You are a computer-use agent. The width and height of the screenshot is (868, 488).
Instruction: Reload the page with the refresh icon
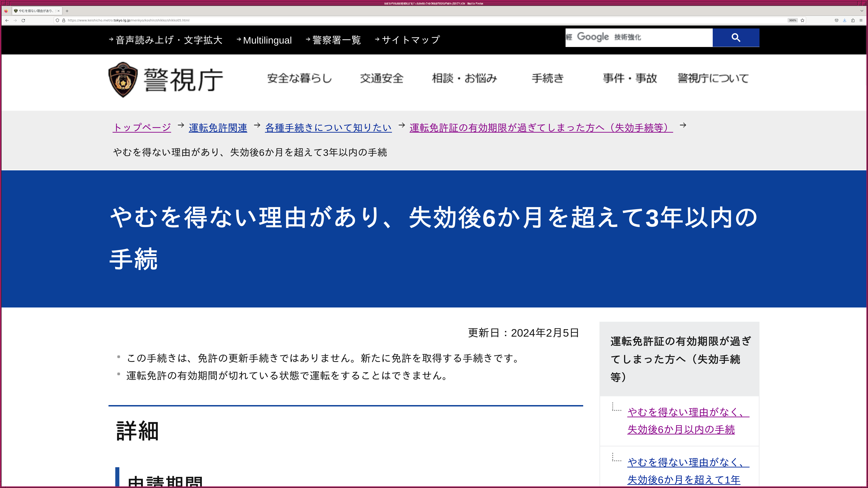[23, 20]
